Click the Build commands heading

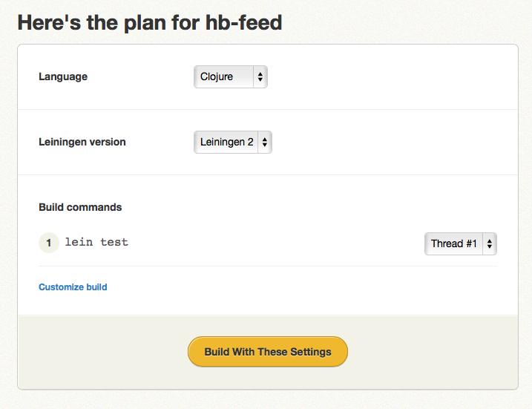tap(80, 207)
